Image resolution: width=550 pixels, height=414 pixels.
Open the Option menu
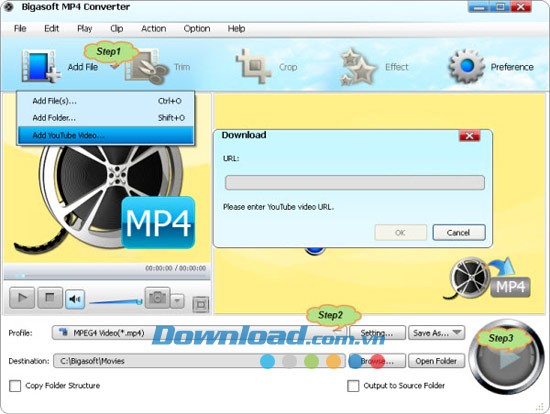click(x=197, y=28)
